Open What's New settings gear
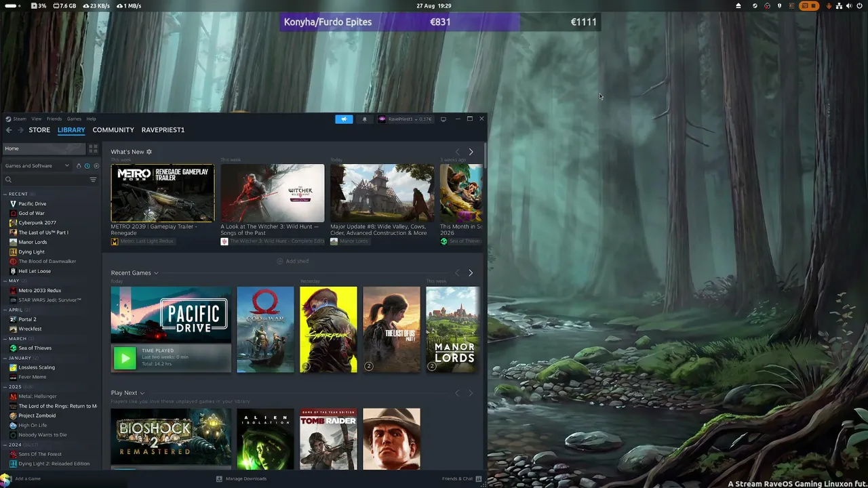868x488 pixels. click(x=149, y=152)
